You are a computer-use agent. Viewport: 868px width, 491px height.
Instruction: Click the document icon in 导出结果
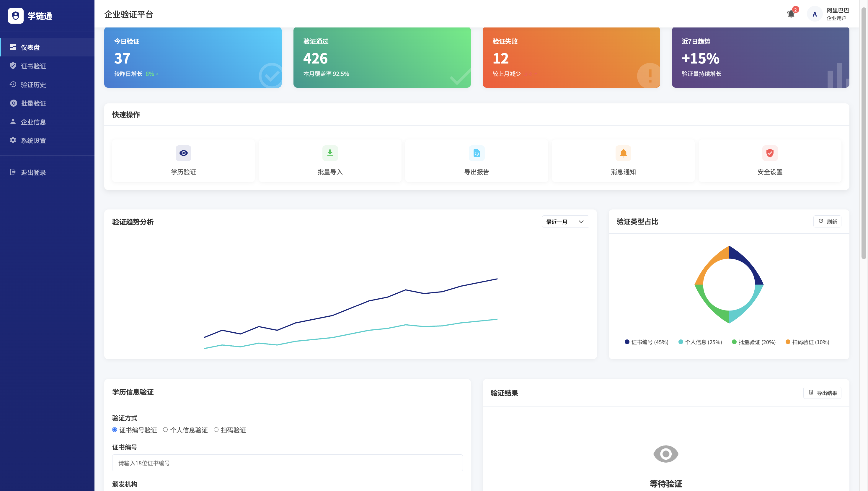coord(810,393)
